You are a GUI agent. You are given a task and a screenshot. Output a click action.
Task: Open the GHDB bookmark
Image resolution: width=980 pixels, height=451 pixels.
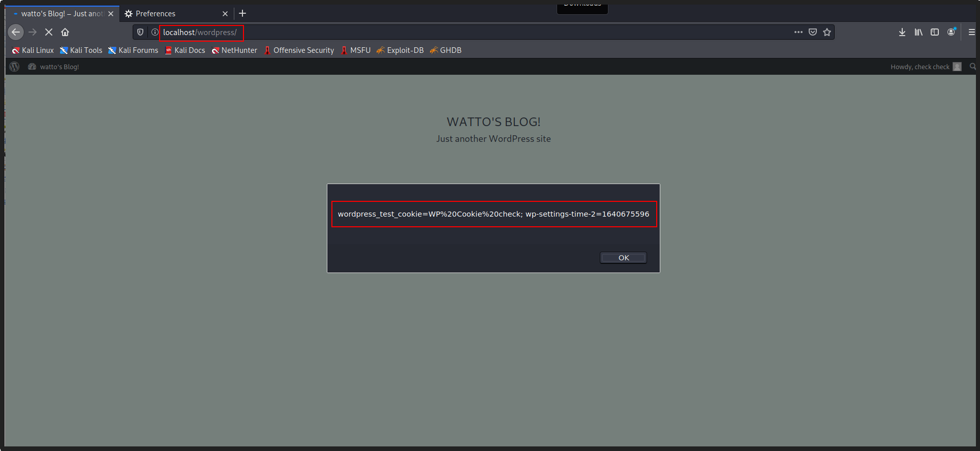point(446,50)
